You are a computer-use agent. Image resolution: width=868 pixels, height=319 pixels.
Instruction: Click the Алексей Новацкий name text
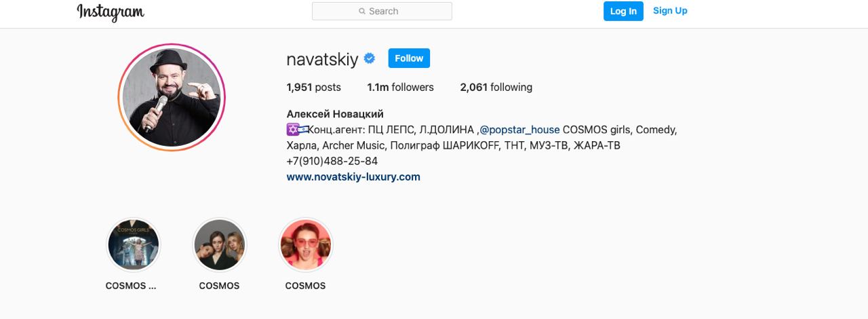tap(335, 114)
